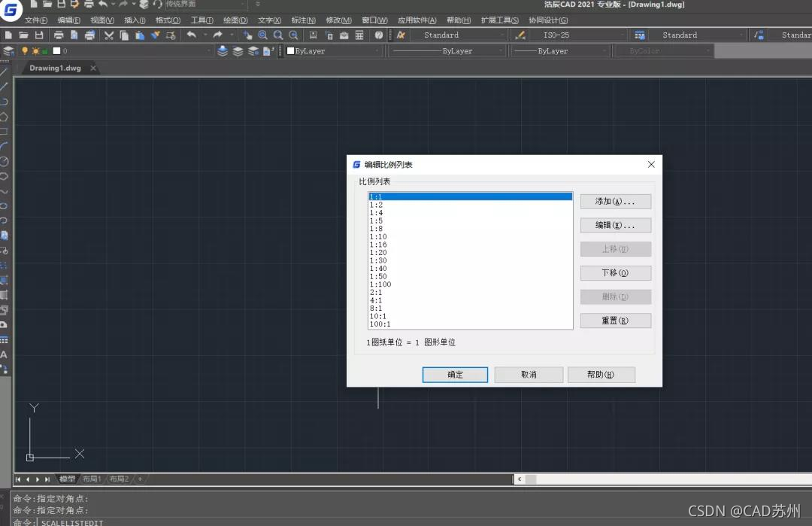Toggle layer on/off lightbulb icon
812x526 pixels.
click(x=24, y=50)
